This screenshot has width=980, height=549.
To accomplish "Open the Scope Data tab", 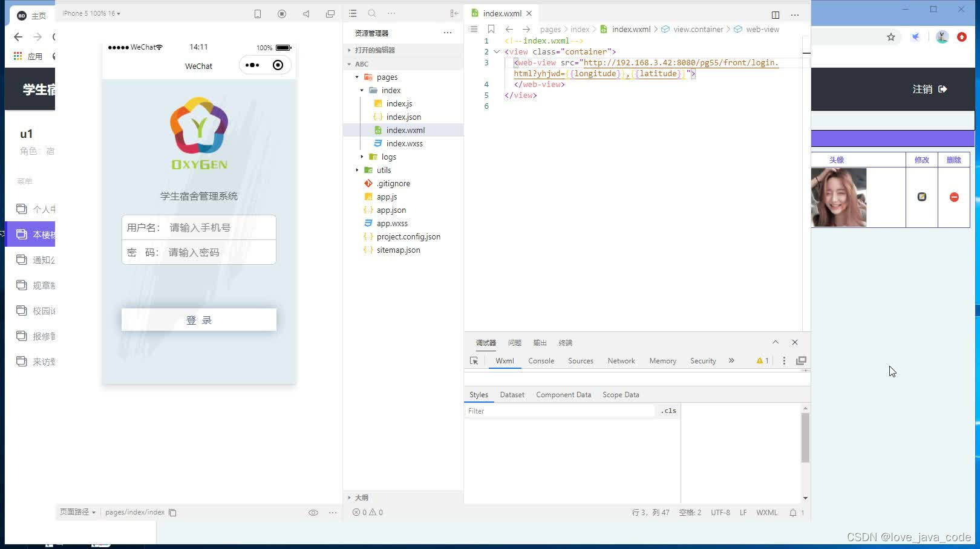I will (x=621, y=395).
